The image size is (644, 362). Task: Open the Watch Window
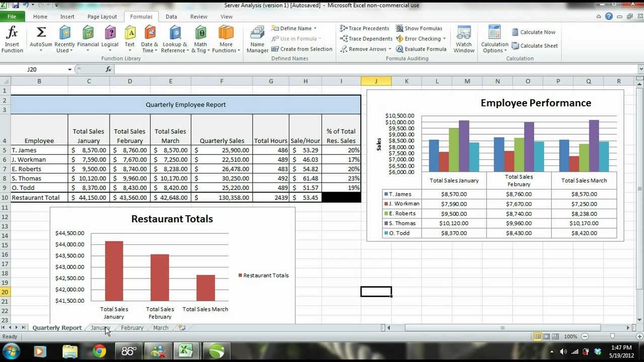point(464,40)
